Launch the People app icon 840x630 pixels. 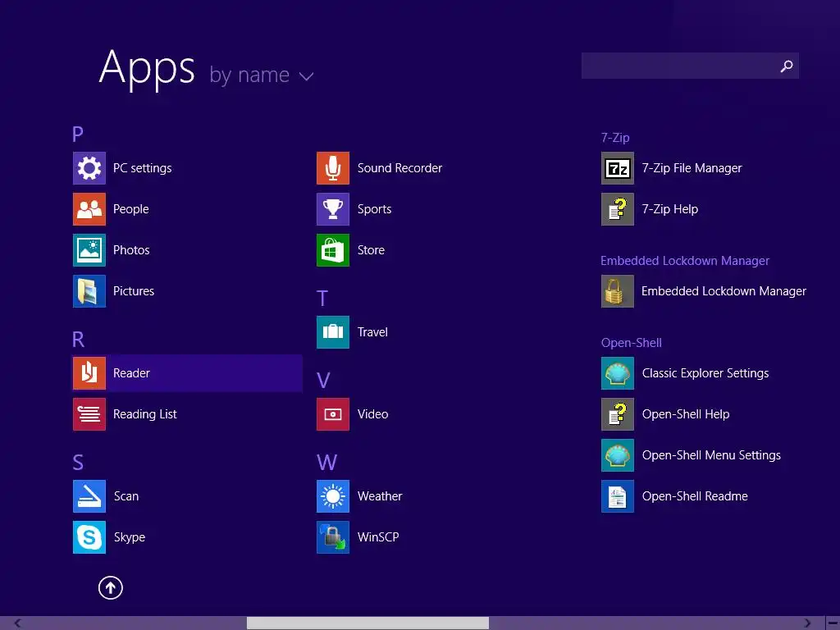coord(89,209)
